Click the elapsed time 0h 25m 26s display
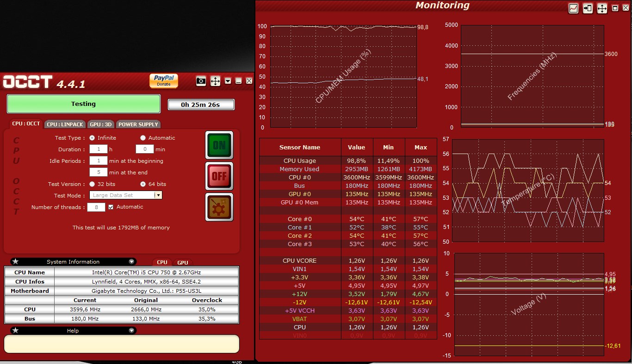632x364 pixels. (201, 105)
